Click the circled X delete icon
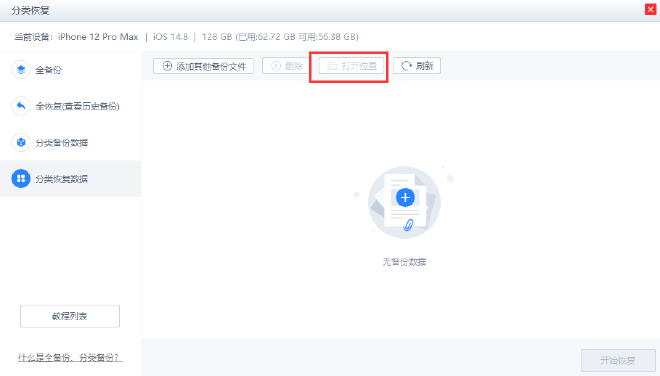This screenshot has height=376, width=660. 276,66
